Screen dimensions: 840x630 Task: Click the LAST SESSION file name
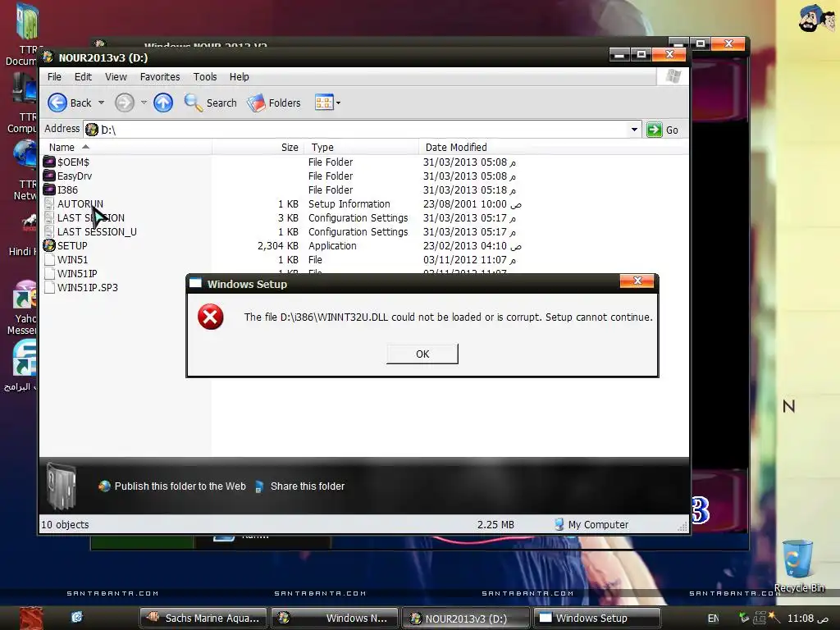90,217
